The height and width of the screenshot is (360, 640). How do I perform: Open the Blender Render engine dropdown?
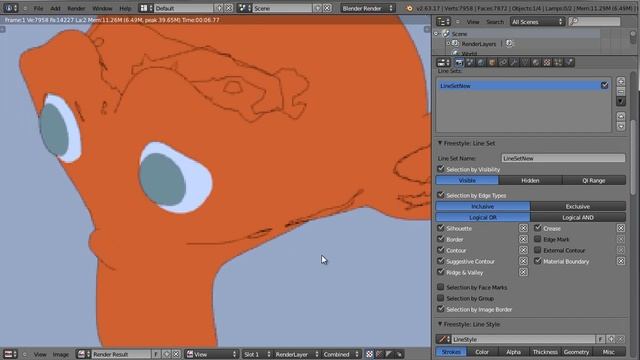pyautogui.click(x=368, y=8)
